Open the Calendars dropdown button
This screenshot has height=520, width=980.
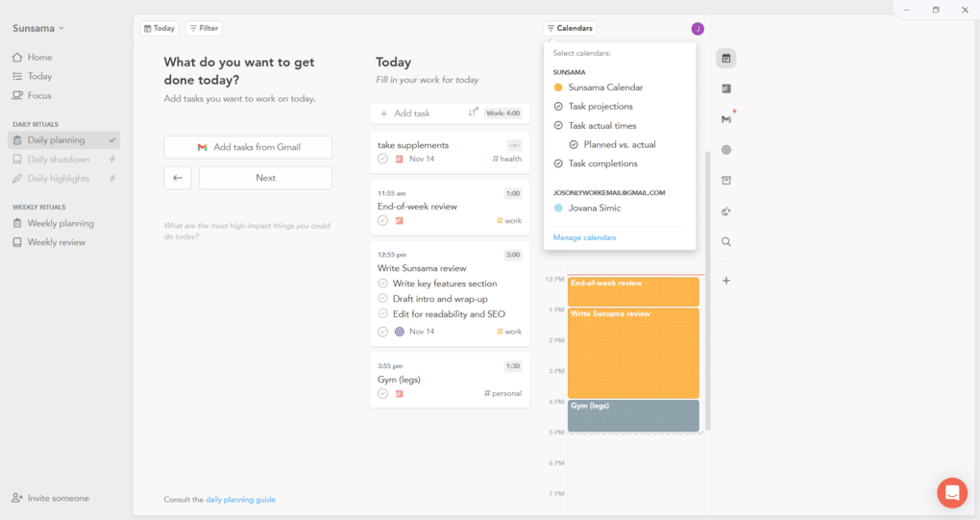[570, 28]
